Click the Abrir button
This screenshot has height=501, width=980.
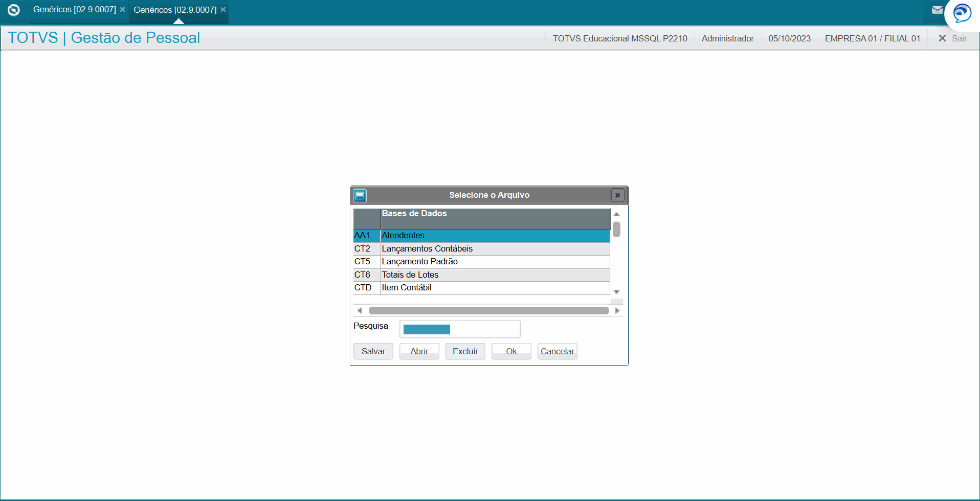tap(419, 351)
